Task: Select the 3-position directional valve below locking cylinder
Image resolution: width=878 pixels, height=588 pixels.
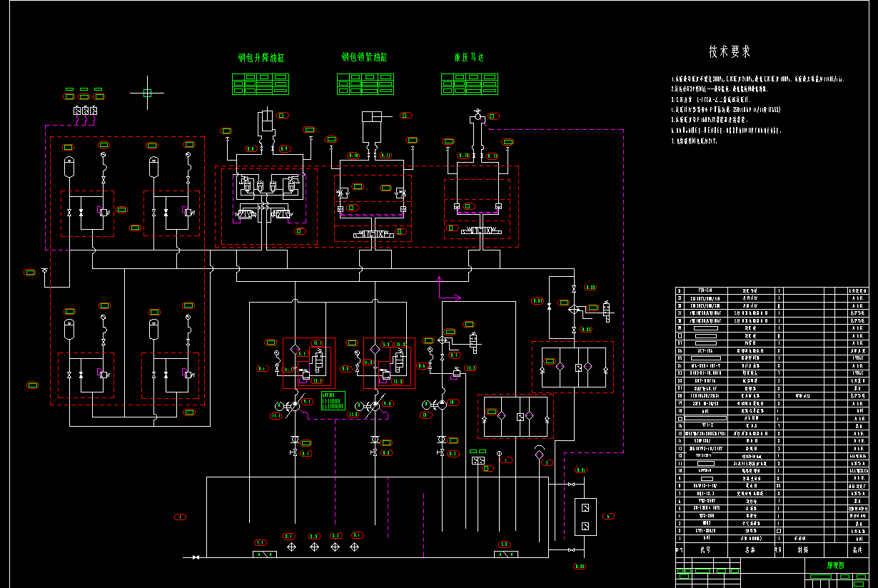Action: point(373,234)
